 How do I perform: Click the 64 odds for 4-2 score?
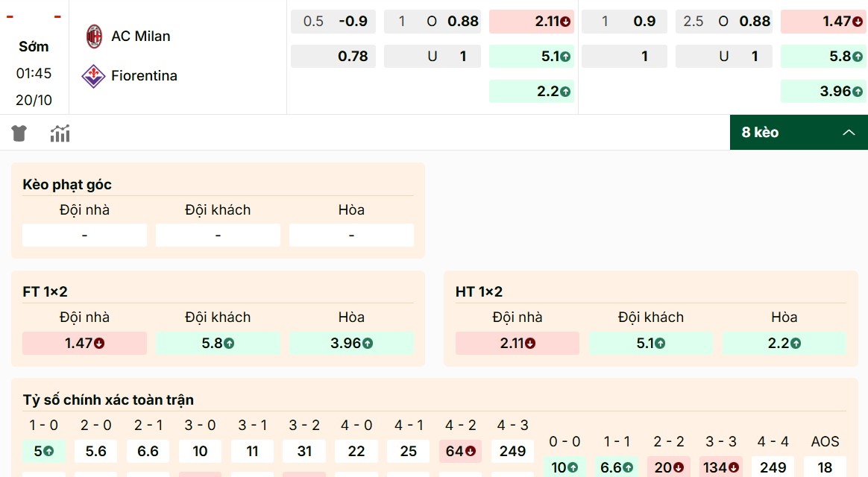tap(460, 451)
